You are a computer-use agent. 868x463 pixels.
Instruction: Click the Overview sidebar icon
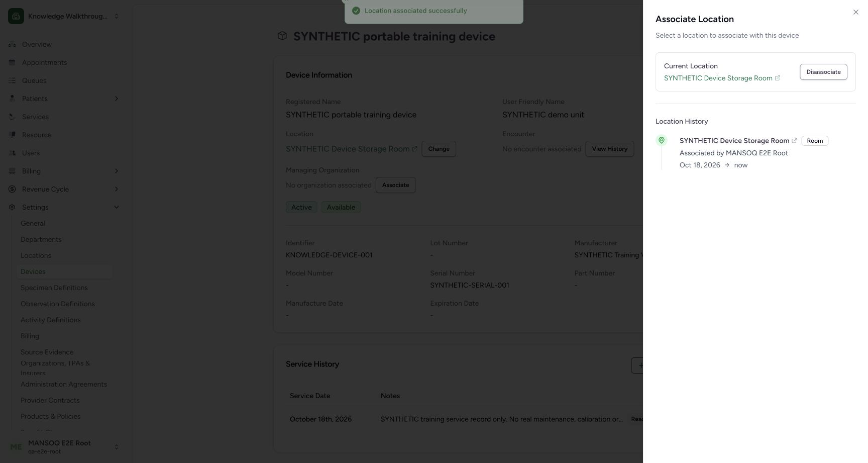click(12, 44)
